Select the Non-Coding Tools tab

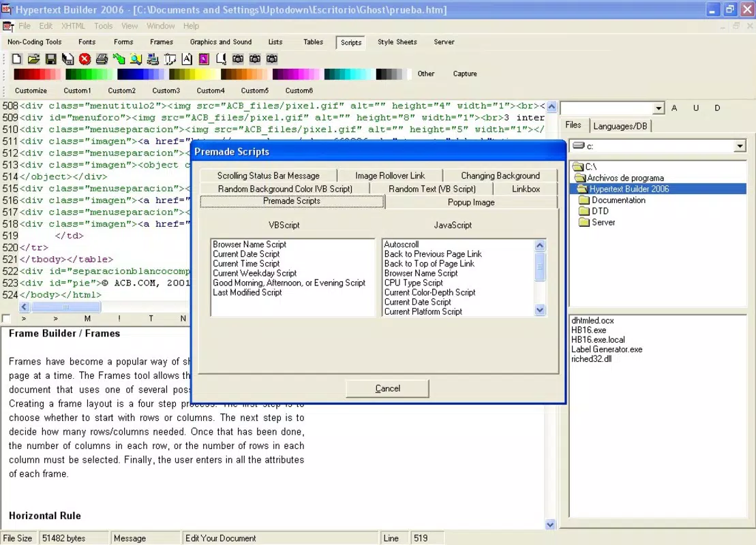[34, 42]
